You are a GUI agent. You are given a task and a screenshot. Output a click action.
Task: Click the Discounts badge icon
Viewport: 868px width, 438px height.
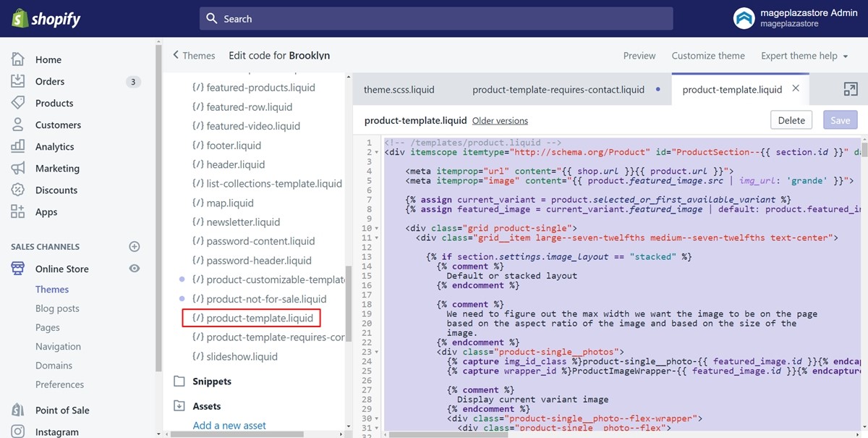click(x=18, y=190)
